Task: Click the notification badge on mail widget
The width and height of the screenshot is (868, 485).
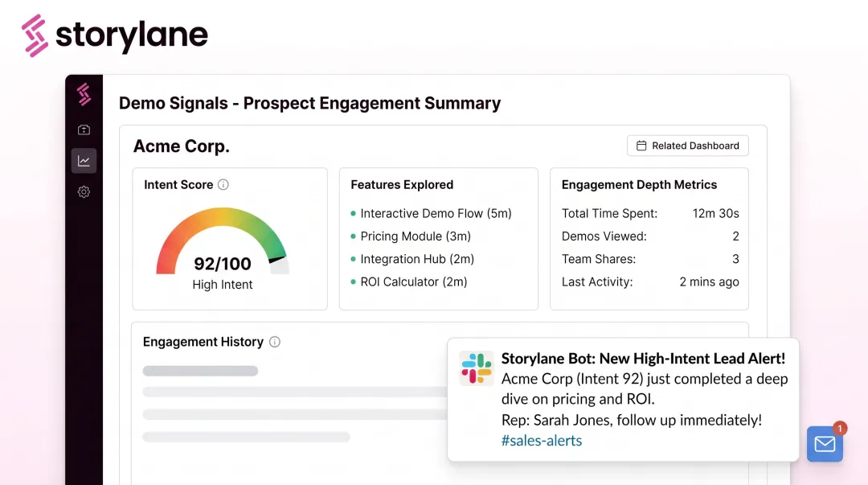Action: pos(840,429)
